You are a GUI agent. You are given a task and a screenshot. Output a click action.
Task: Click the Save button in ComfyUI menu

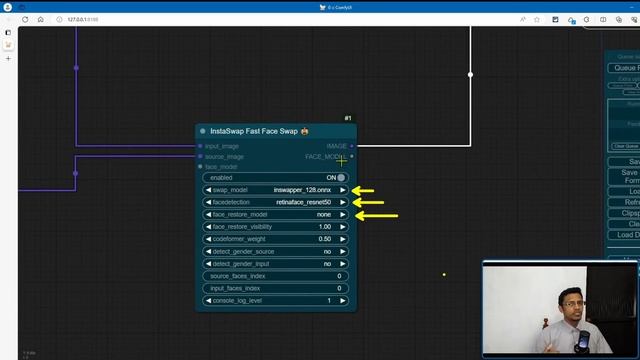pyautogui.click(x=624, y=162)
